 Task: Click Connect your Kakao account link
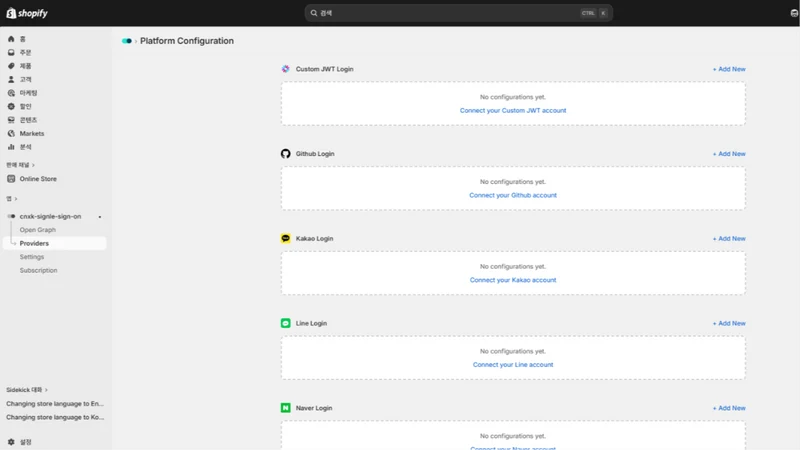tap(513, 280)
